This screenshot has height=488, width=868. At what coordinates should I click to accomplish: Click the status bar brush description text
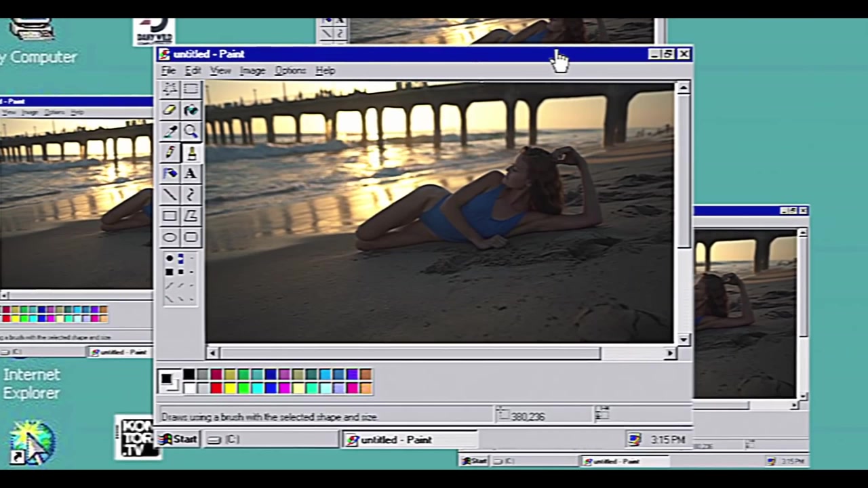click(269, 417)
